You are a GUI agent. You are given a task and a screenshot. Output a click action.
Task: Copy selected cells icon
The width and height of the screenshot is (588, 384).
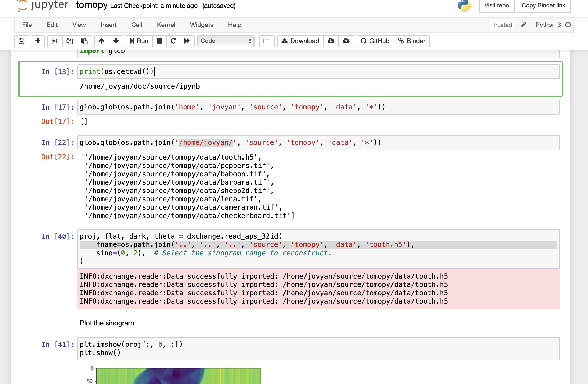(69, 41)
